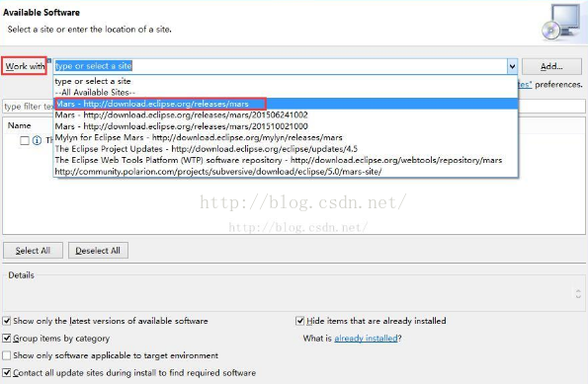Click the Details scroll stepper arrows
The image size is (588, 384).
tap(578, 294)
